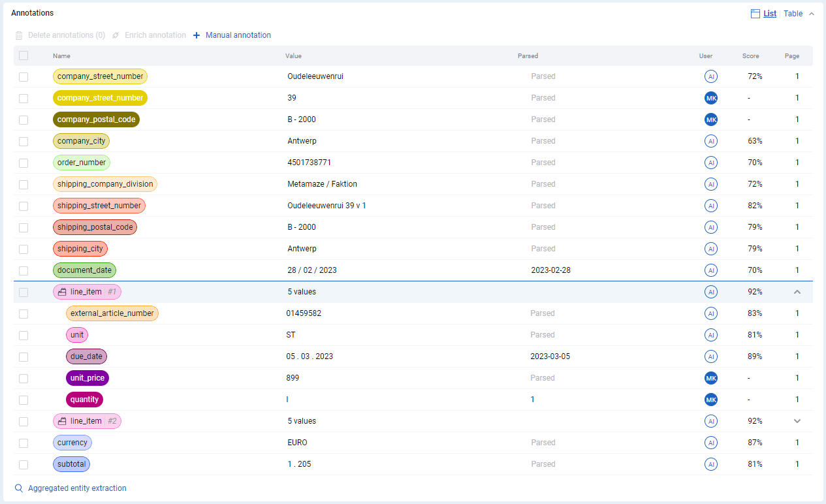This screenshot has width=826, height=504.
Task: Check the box for company_postal_code row
Action: (x=24, y=120)
